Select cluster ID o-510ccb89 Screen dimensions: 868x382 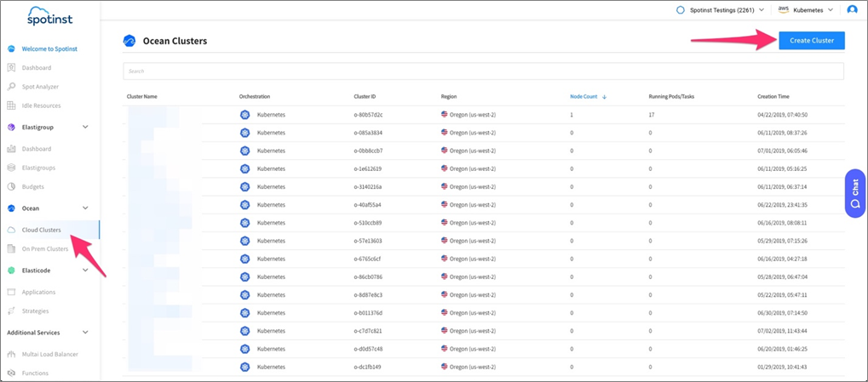pyautogui.click(x=368, y=223)
